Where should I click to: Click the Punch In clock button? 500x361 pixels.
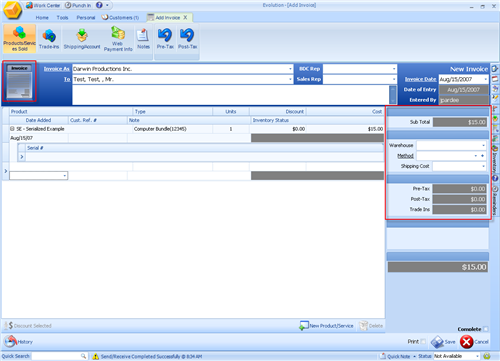[78, 5]
